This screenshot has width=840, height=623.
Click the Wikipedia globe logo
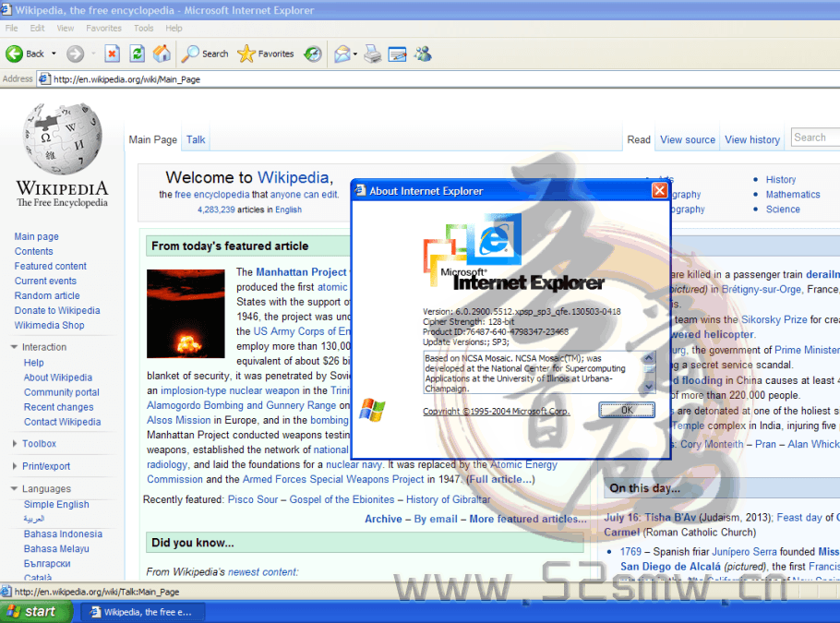62,138
